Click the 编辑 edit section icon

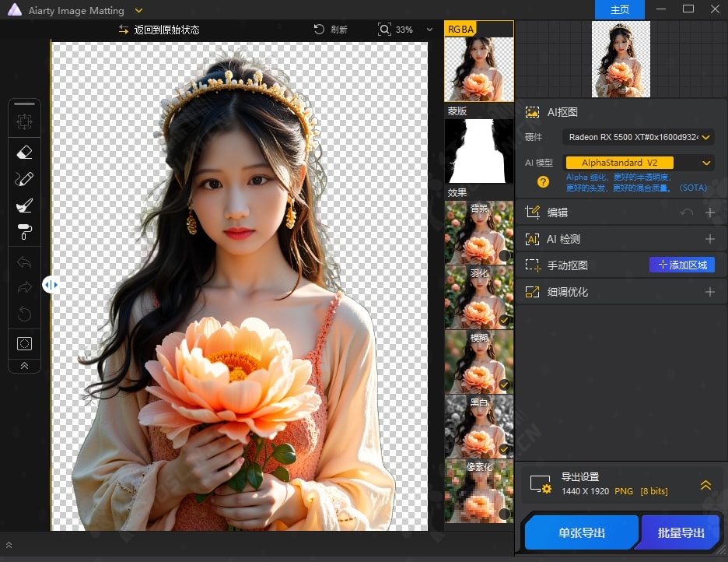pos(532,213)
